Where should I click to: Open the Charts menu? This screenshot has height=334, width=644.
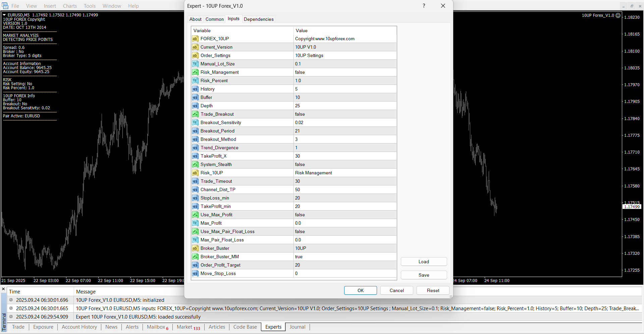point(70,6)
